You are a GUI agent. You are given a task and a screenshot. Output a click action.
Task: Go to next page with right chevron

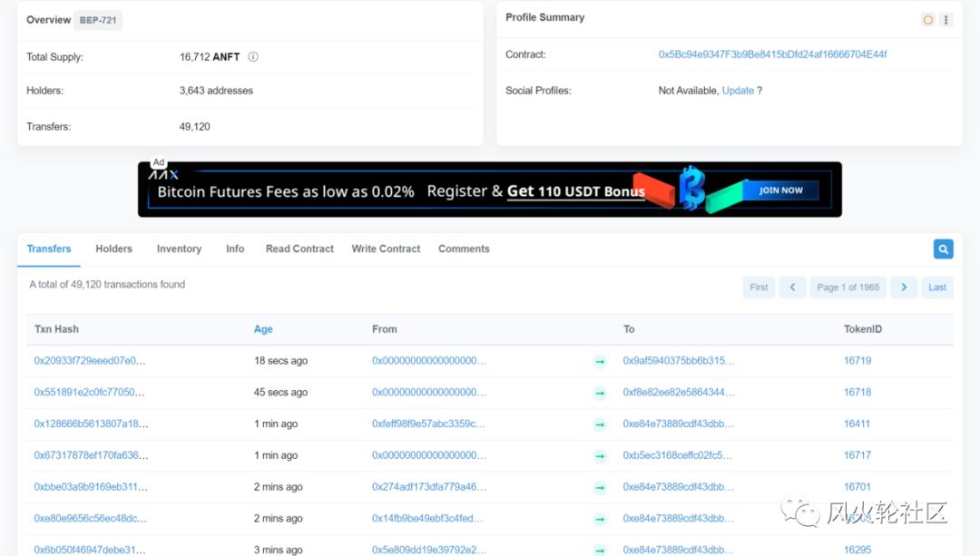pos(903,288)
